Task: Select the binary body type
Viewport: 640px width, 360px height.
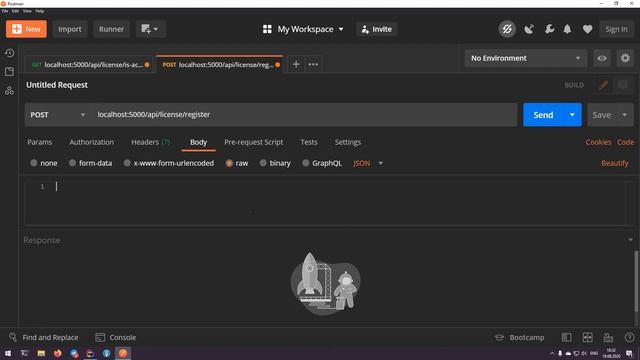Action: pyautogui.click(x=263, y=163)
